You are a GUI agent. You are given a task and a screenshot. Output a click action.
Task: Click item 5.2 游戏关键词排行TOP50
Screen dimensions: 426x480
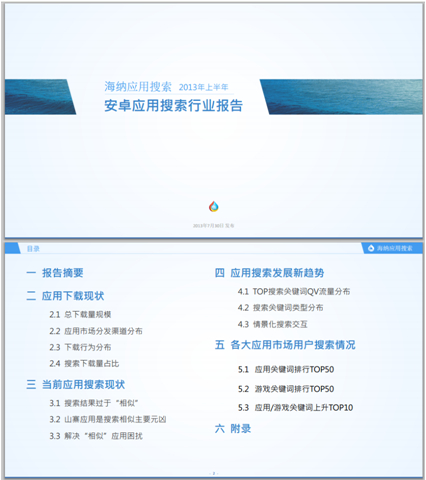point(286,389)
